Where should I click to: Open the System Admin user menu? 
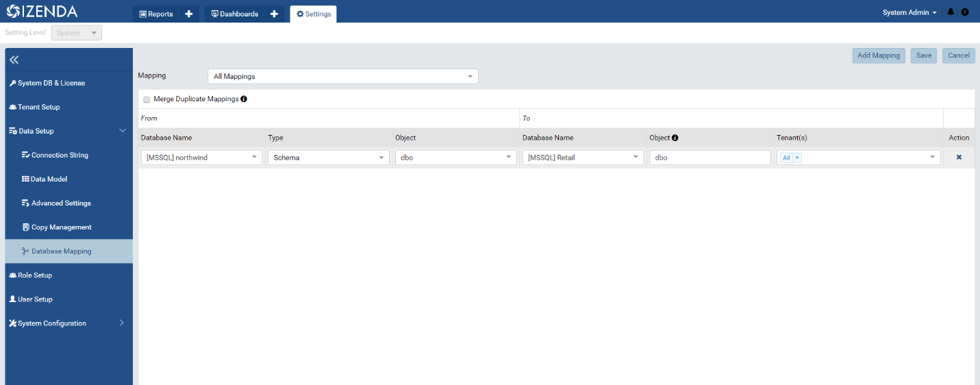click(x=909, y=12)
